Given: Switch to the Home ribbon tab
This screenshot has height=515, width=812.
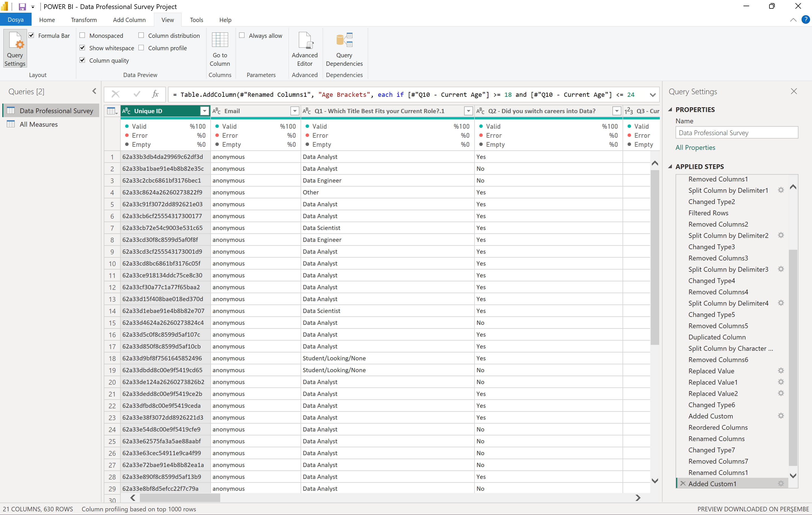Looking at the screenshot, I should click(47, 19).
